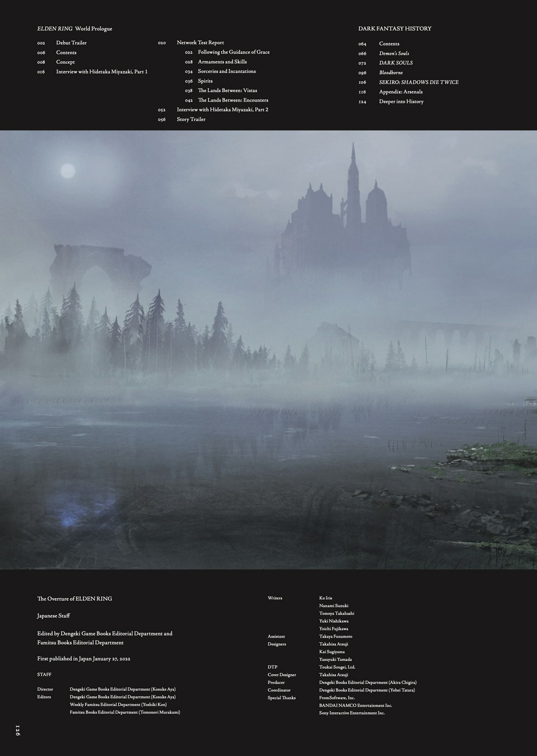Click the 'Bloodborne' entry
537x756 pixels.
coord(391,72)
